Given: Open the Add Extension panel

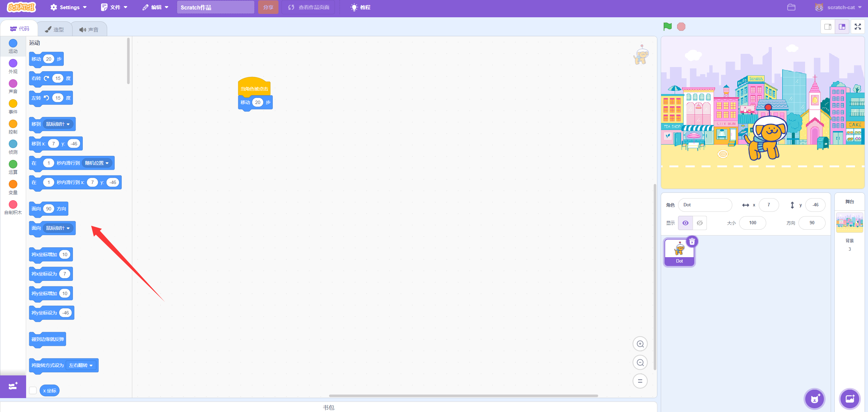Looking at the screenshot, I should click(x=13, y=386).
